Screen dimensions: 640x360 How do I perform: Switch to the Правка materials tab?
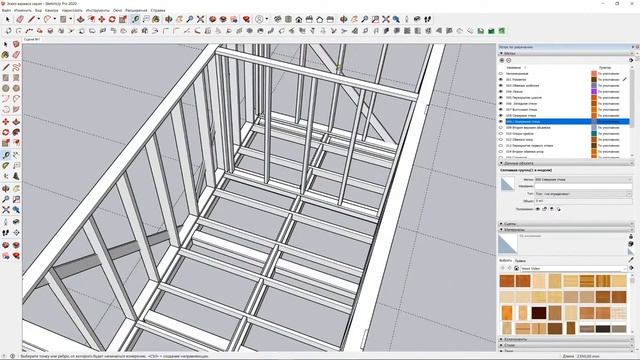[x=520, y=260]
